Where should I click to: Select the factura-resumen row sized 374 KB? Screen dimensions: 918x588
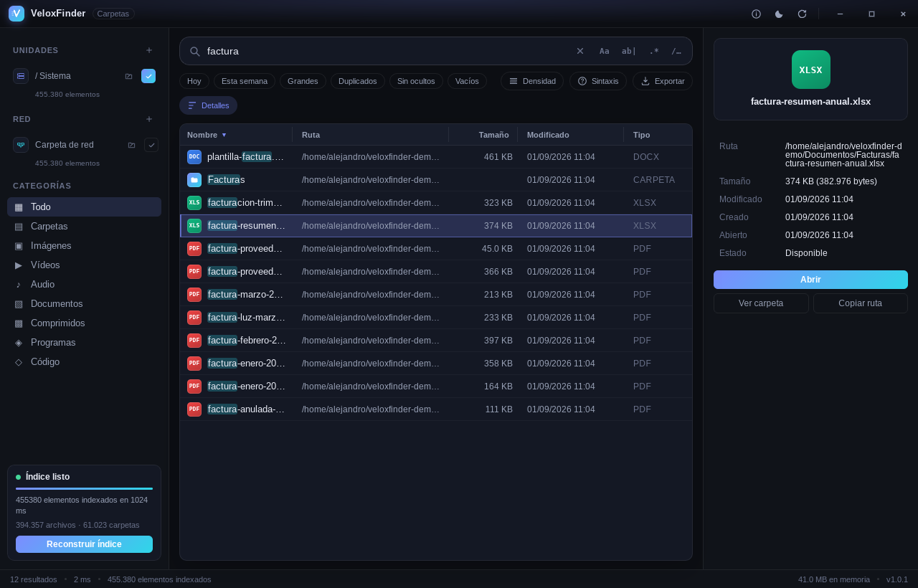[x=436, y=226]
